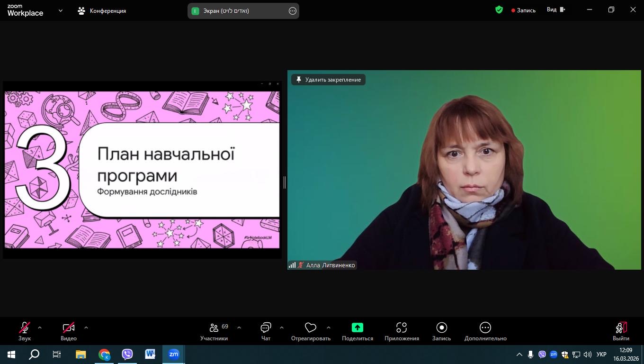Open the Приложения apps icon
The width and height of the screenshot is (644, 364).
(x=402, y=328)
